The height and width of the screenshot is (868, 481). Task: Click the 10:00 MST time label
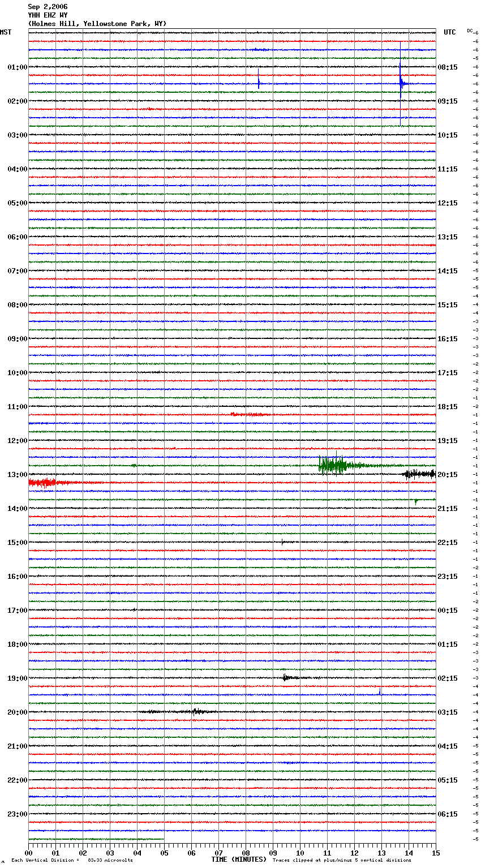(18, 373)
